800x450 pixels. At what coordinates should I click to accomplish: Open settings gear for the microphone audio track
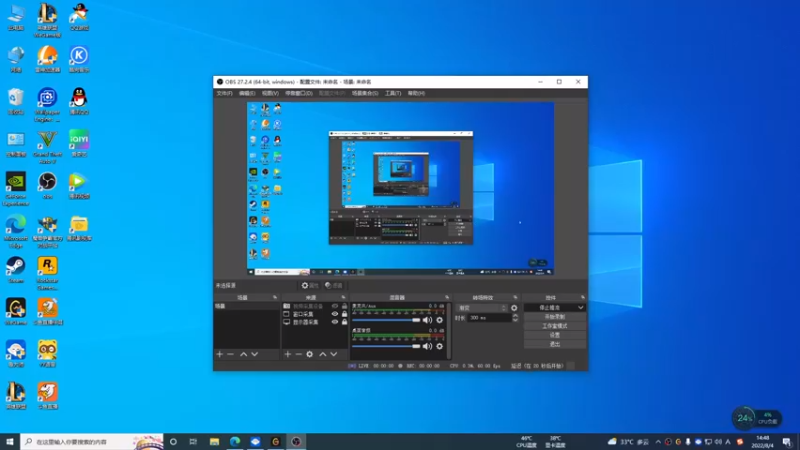[439, 320]
